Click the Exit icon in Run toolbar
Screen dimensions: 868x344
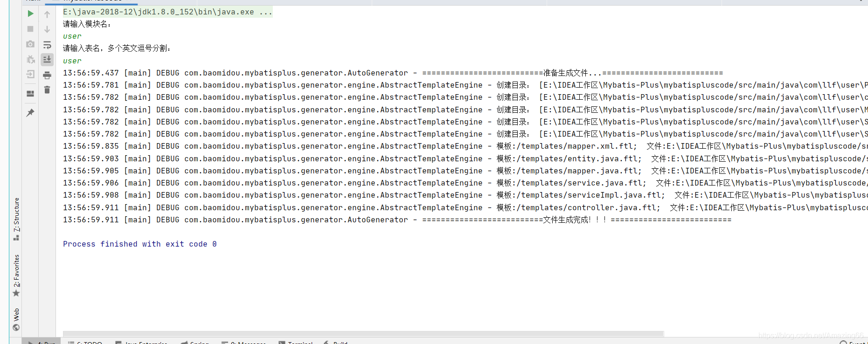[30, 74]
